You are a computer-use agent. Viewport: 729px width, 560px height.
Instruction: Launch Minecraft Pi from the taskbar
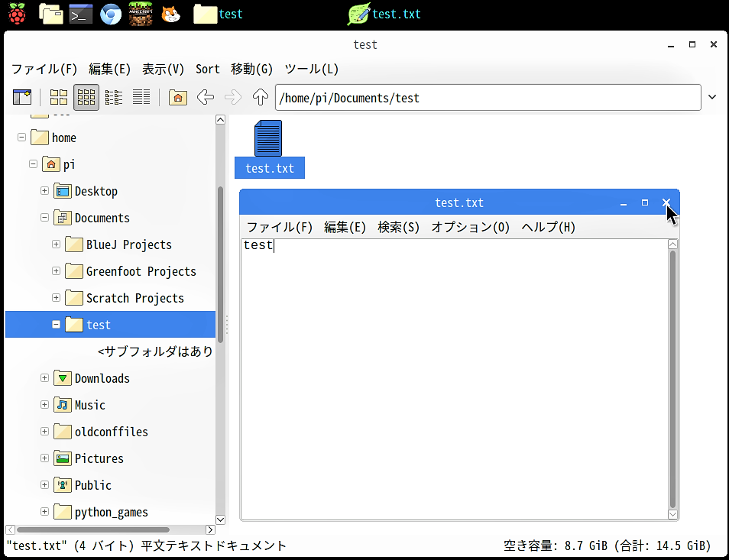[141, 14]
